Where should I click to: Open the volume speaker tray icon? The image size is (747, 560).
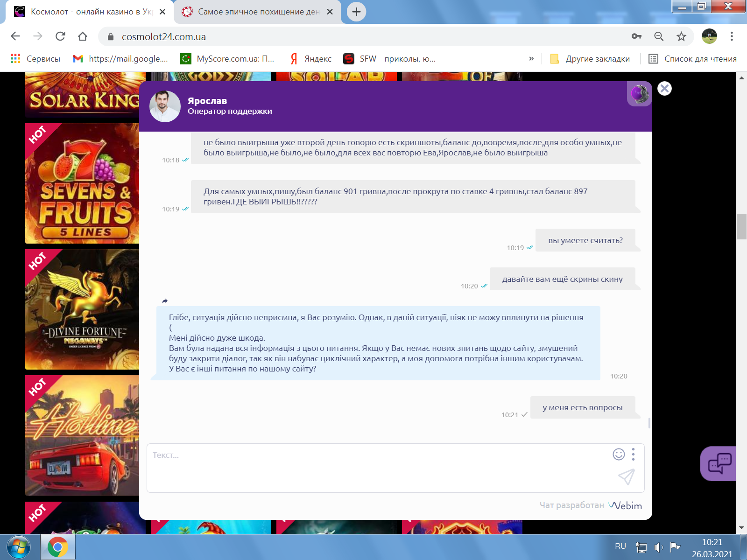pyautogui.click(x=659, y=547)
